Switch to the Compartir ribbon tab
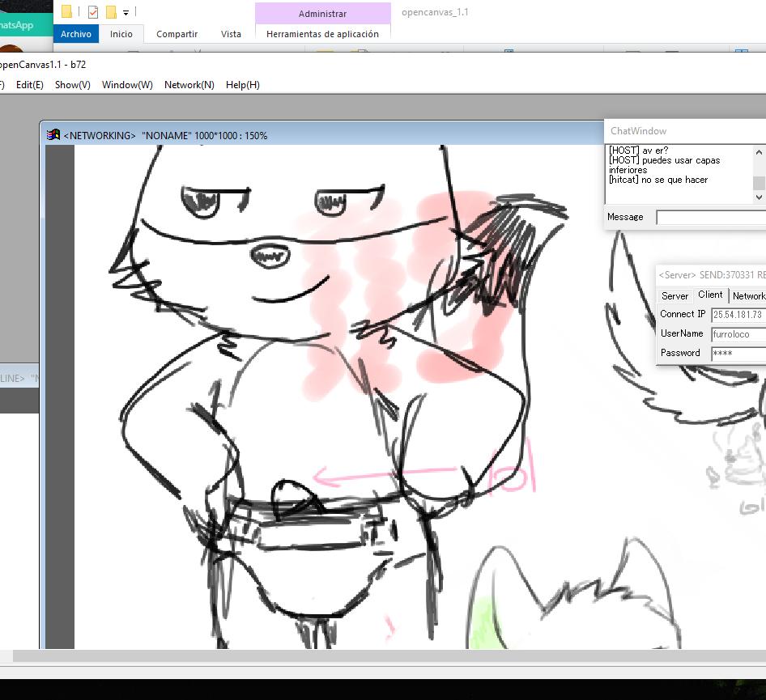The height and width of the screenshot is (700, 766). 177,34
